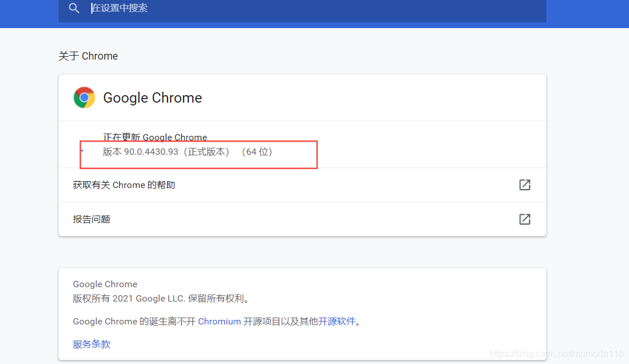This screenshot has height=364, width=629.
Task: Follow the Chromium hyperlink
Action: pyautogui.click(x=219, y=322)
